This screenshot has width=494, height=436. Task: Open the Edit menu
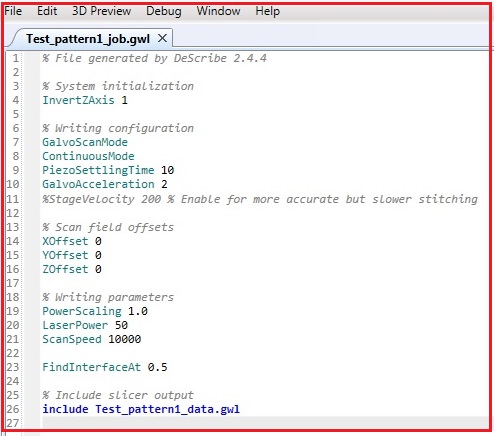[x=47, y=11]
